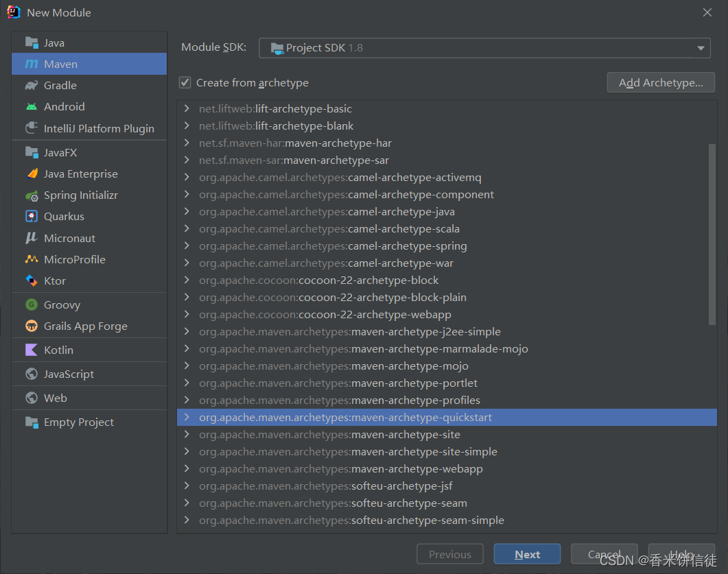Select cocoon-22-archetype-block row
The height and width of the screenshot is (574, 728).
447,280
